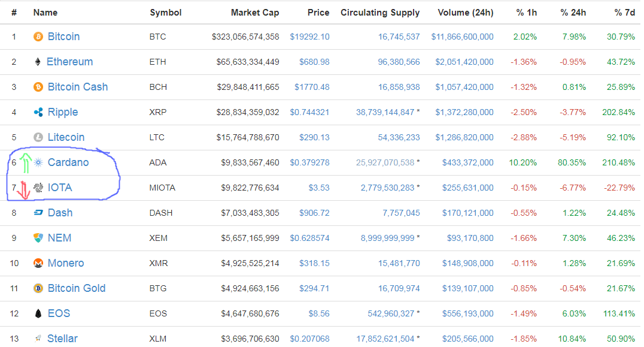This screenshot has height=347, width=644.
Task: Open the Ethereum name link
Action: (x=70, y=62)
